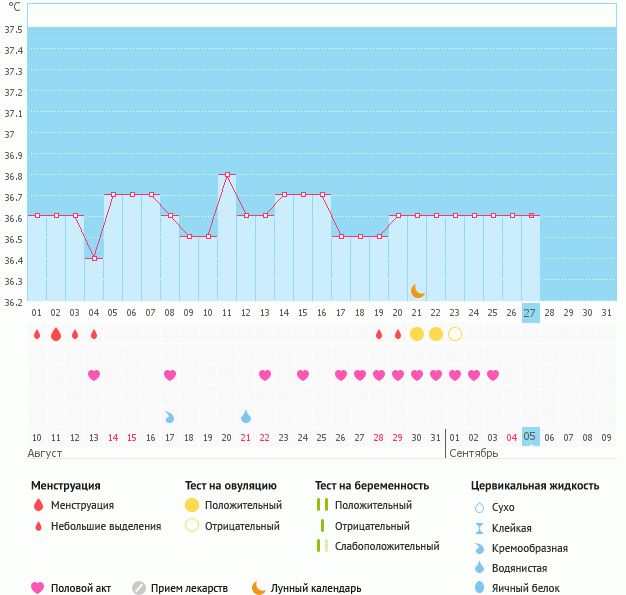The width and height of the screenshot is (626, 595).
Task: Click the 'Половой акт' heart icon in legend
Action: tap(38, 588)
